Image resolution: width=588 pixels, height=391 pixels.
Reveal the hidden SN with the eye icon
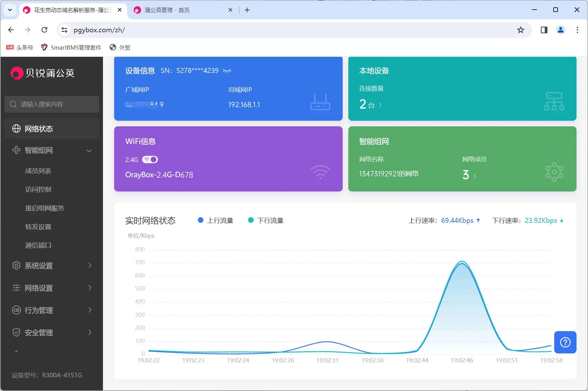[x=227, y=71]
